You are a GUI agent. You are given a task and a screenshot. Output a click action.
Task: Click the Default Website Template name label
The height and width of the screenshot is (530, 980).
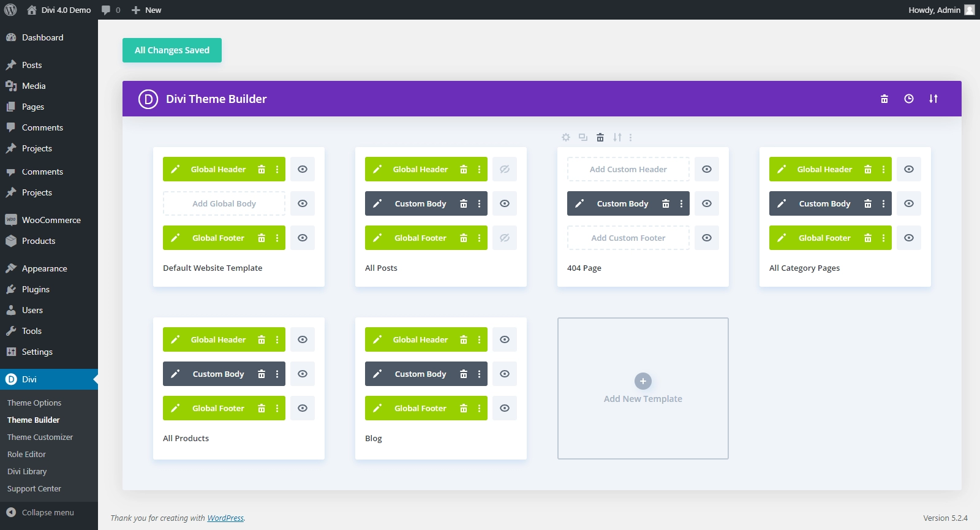click(213, 268)
